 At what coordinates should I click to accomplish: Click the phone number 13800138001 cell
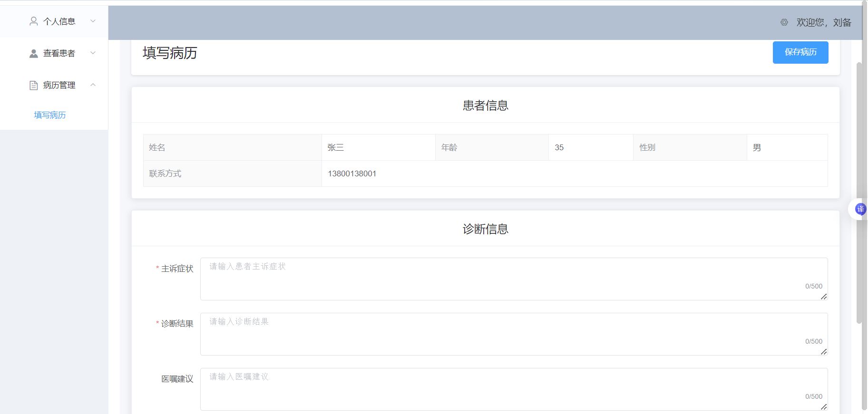click(x=352, y=173)
